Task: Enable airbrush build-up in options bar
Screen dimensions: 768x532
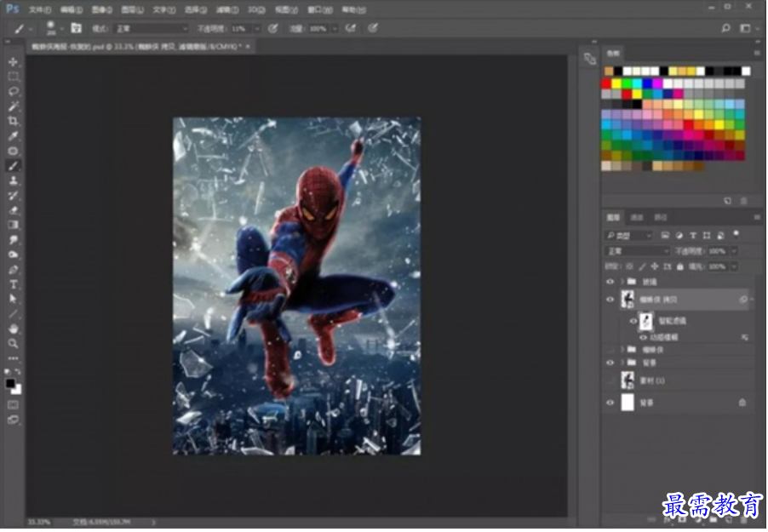Action: pos(350,28)
